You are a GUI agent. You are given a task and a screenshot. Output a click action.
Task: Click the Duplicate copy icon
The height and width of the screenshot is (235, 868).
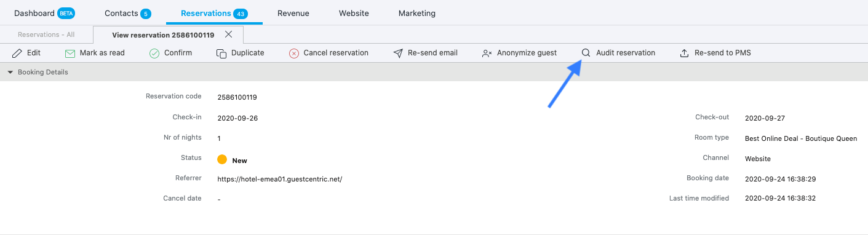221,53
